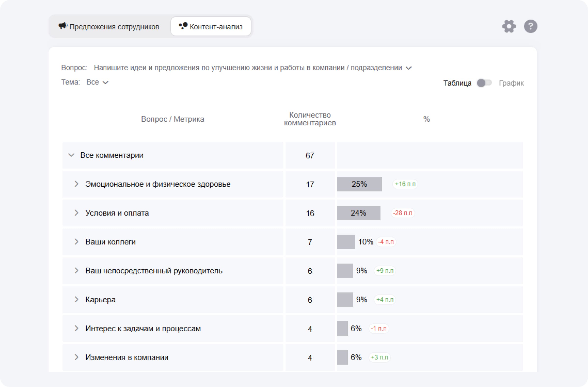Click the 'Изменения в компании' label
The image size is (588, 387).
[x=127, y=357]
